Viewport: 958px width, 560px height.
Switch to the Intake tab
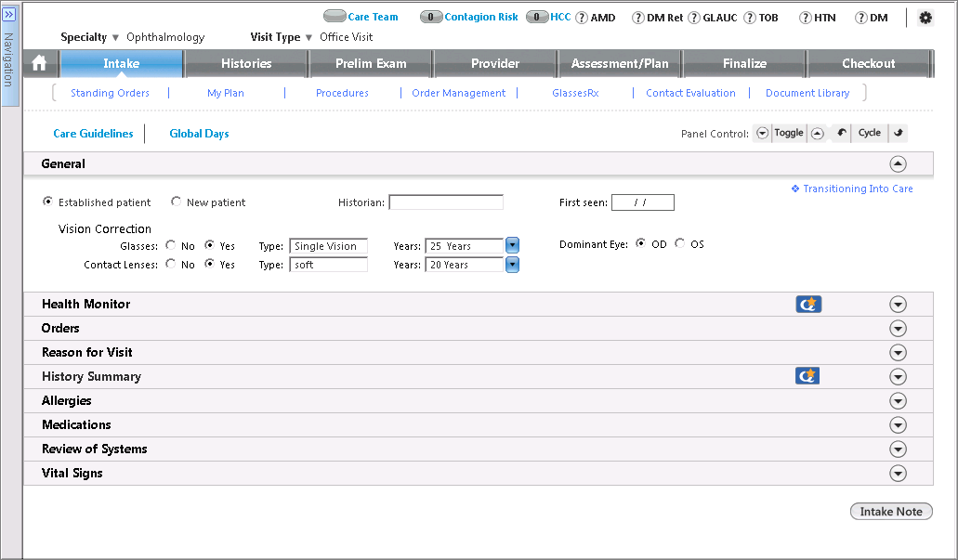point(122,63)
